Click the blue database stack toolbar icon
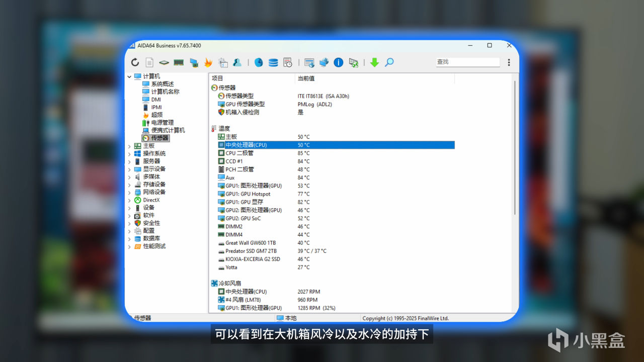The height and width of the screenshot is (362, 644). 273,62
